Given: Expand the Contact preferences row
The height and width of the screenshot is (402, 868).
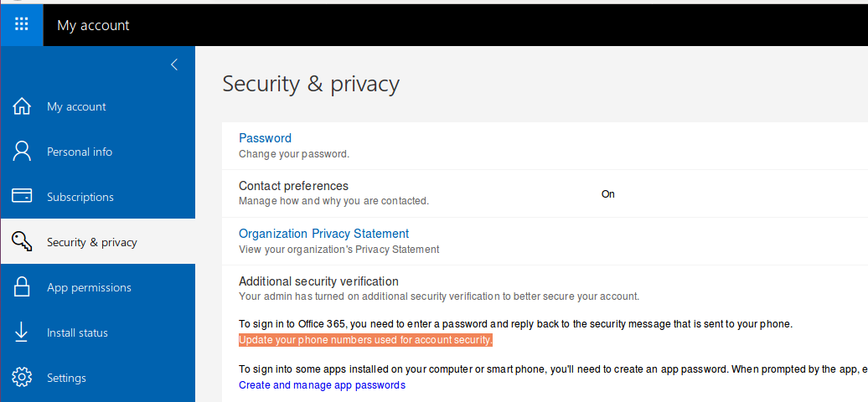Looking at the screenshot, I should [x=293, y=186].
